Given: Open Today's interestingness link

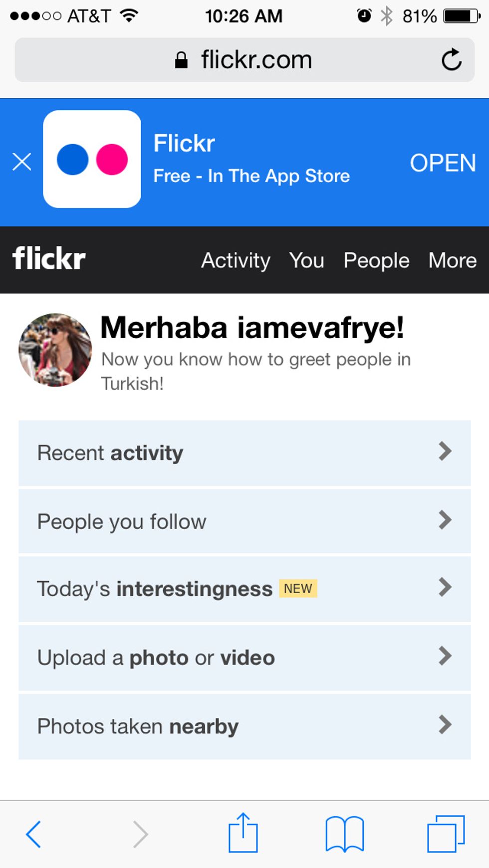Looking at the screenshot, I should coord(155,589).
